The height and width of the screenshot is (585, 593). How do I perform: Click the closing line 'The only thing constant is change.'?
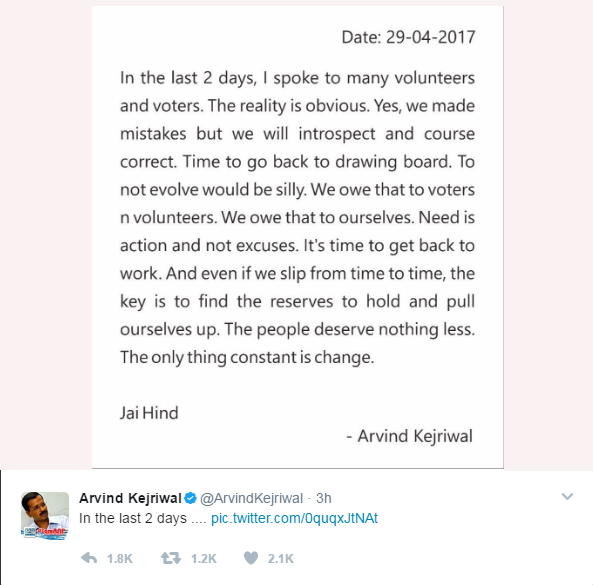tap(247, 357)
